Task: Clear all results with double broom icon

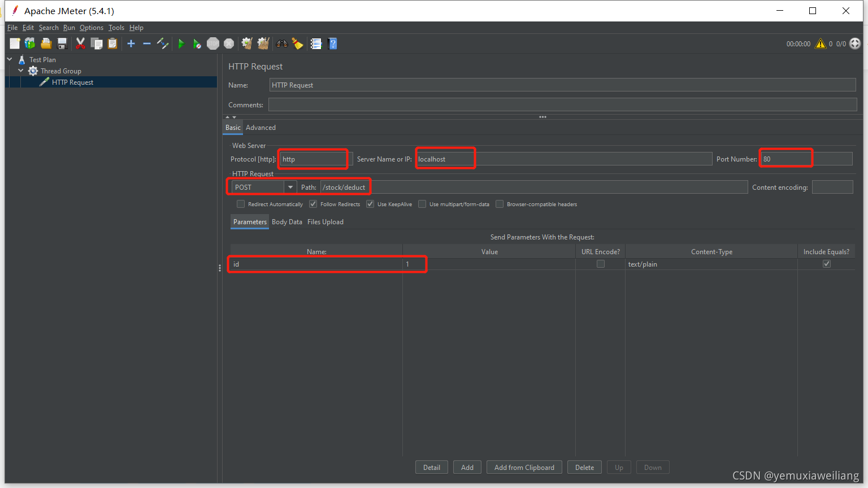Action: tap(263, 43)
